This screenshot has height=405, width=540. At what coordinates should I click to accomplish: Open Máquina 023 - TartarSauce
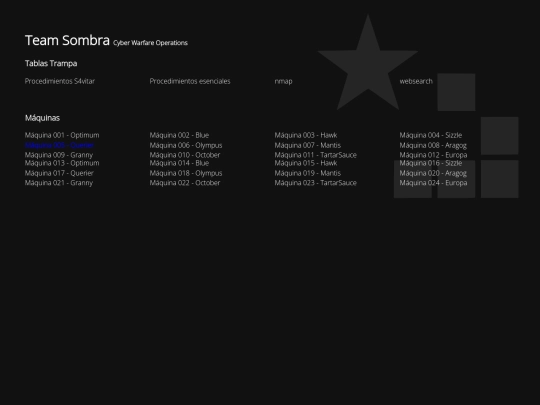(x=315, y=183)
